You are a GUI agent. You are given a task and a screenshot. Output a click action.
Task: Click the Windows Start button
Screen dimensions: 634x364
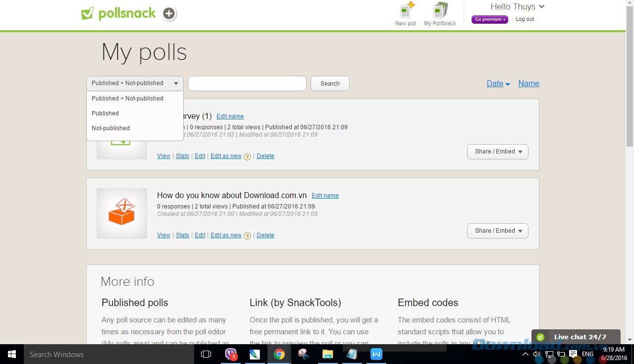[12, 354]
